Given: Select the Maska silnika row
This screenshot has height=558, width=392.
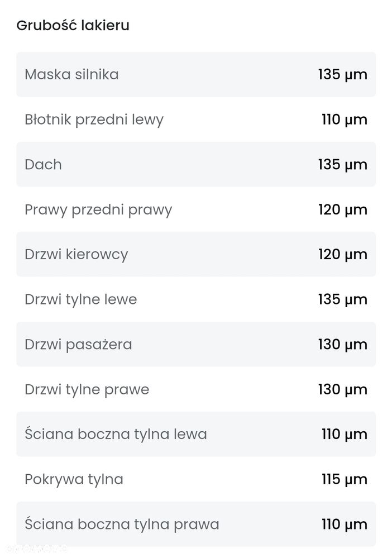Looking at the screenshot, I should point(196,74).
